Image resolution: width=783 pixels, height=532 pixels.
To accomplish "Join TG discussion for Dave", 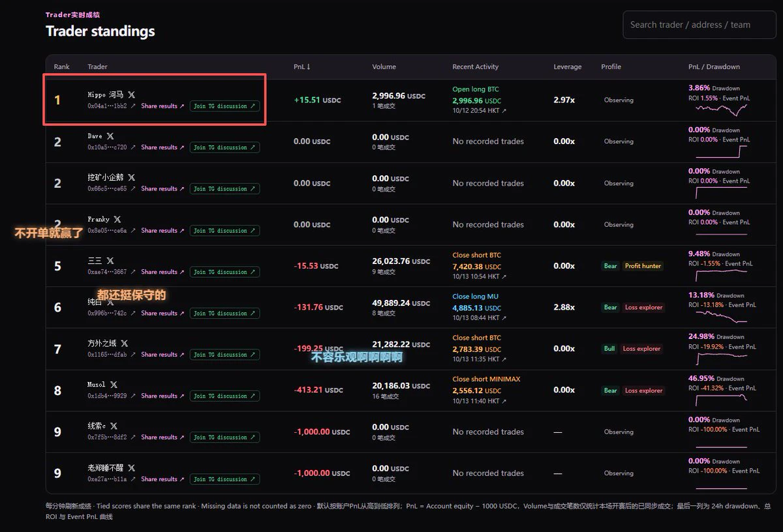I will coord(224,147).
